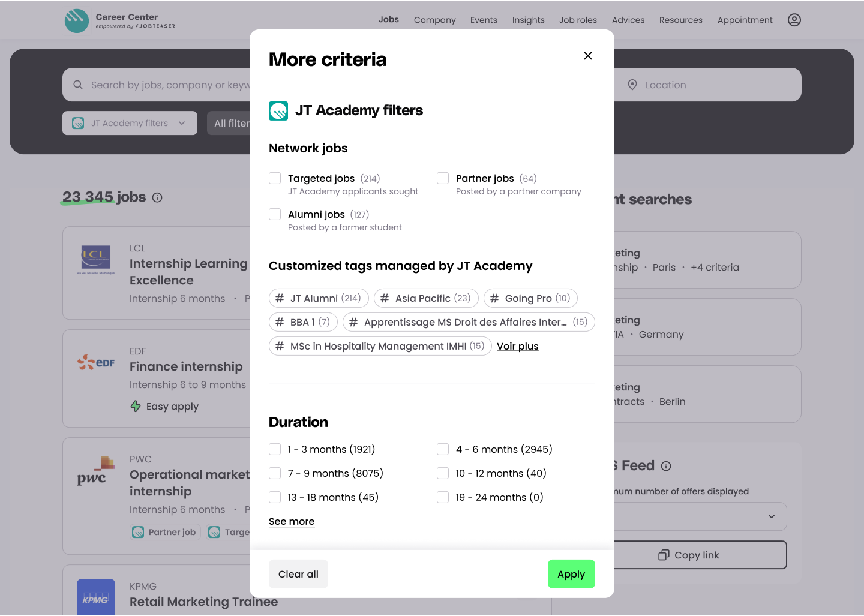Open the Advices nav tab
The width and height of the screenshot is (864, 616).
point(628,20)
